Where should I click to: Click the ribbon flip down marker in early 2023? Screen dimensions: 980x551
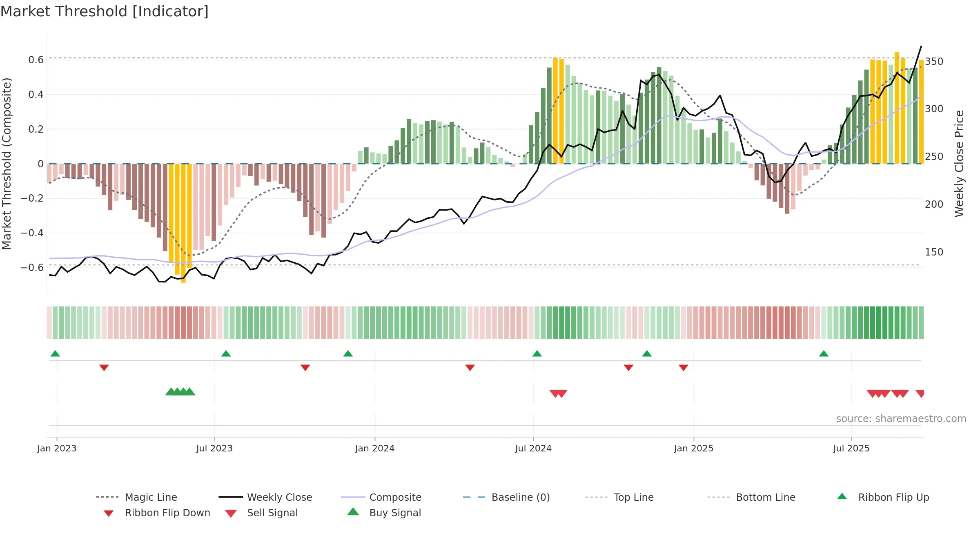104,368
